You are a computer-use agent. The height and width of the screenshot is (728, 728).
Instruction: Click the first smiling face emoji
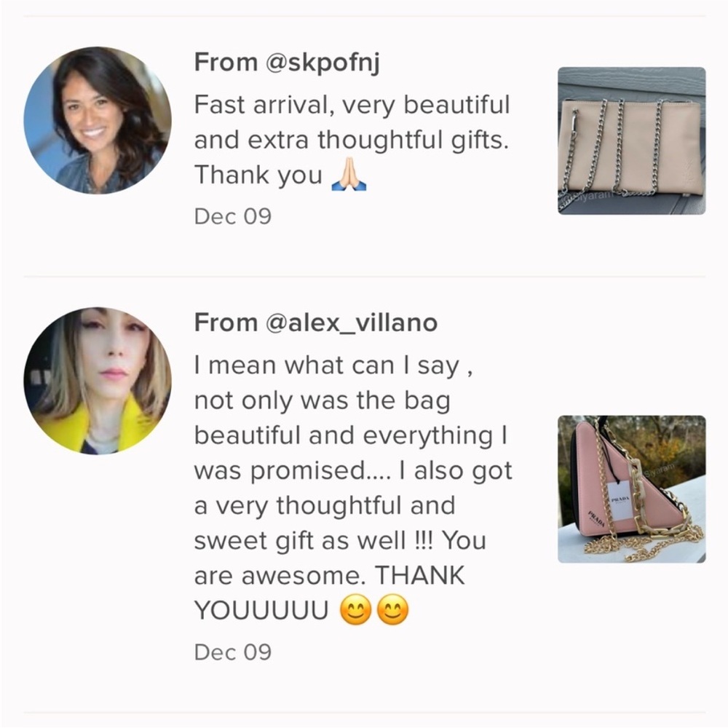point(356,611)
